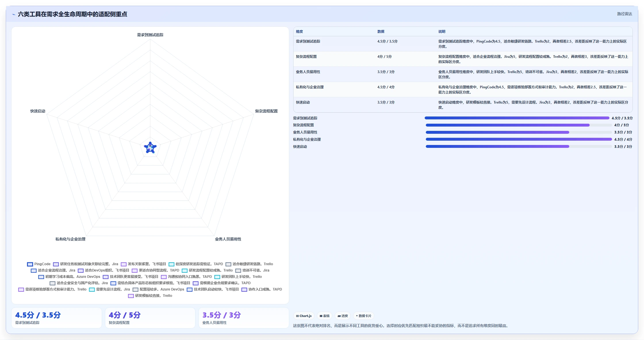Select legend entry 研发团队上手较快。Trello

(238, 277)
